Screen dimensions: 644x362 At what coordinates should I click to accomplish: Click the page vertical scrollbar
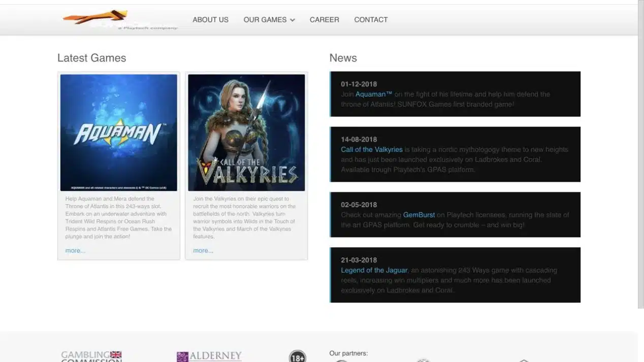640,155
